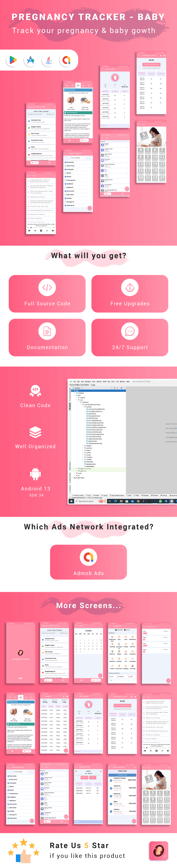Screen dimensions: 177x868
Task: Collapse the app module in IDE project tree
Action: click(72, 391)
